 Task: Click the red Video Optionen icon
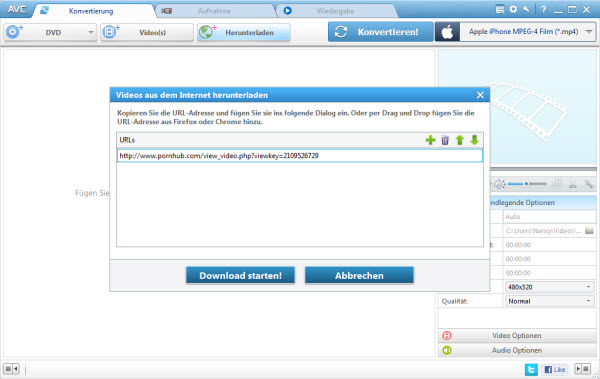[447, 335]
